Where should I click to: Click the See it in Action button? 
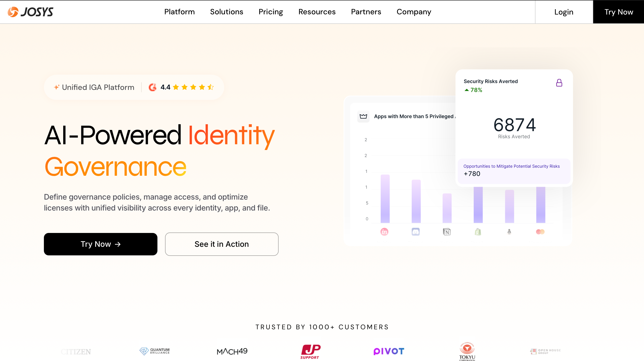[222, 244]
